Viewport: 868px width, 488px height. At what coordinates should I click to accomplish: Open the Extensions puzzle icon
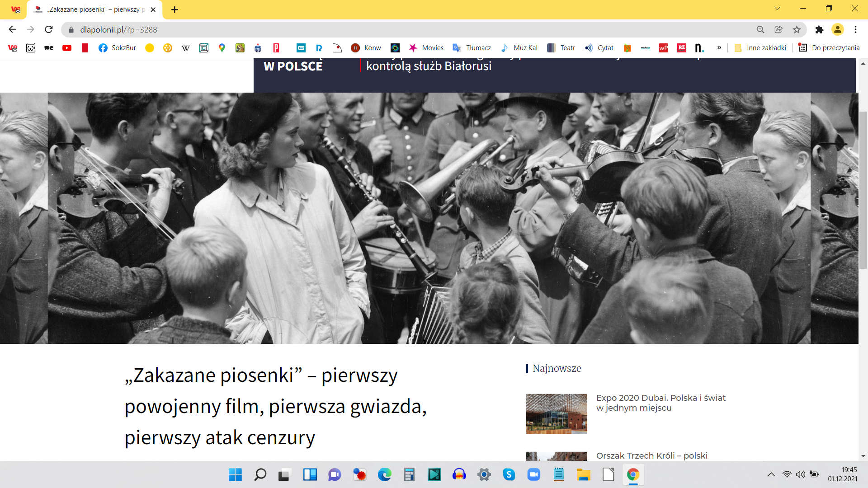(819, 29)
